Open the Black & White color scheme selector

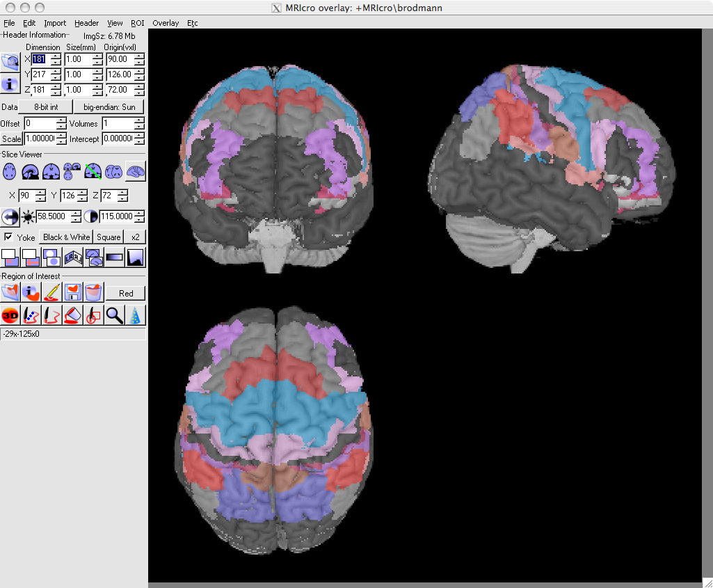[x=66, y=237]
